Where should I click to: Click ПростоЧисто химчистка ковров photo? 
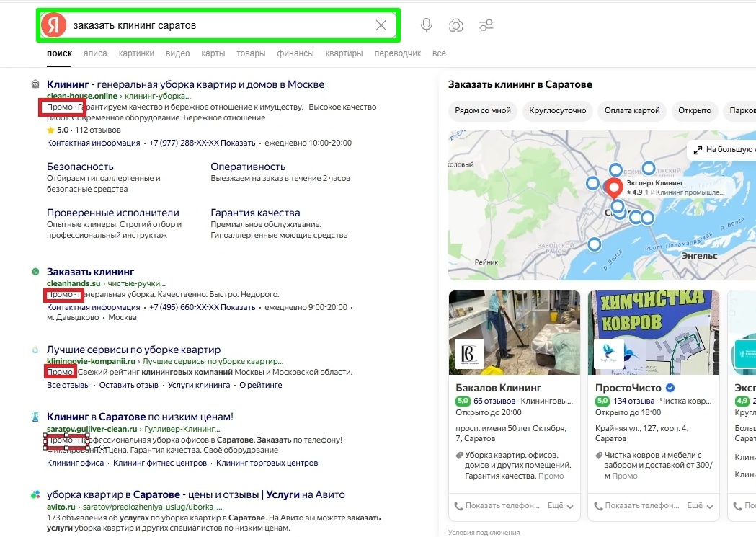click(654, 332)
